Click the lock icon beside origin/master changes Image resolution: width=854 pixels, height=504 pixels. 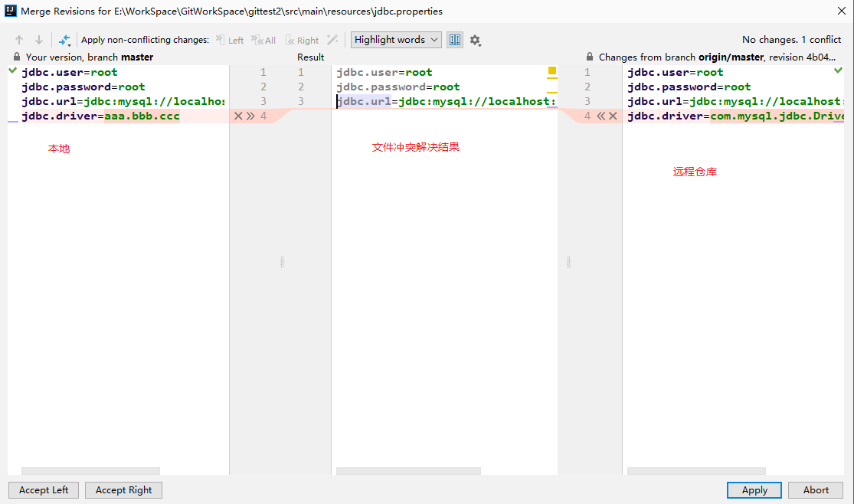point(589,57)
